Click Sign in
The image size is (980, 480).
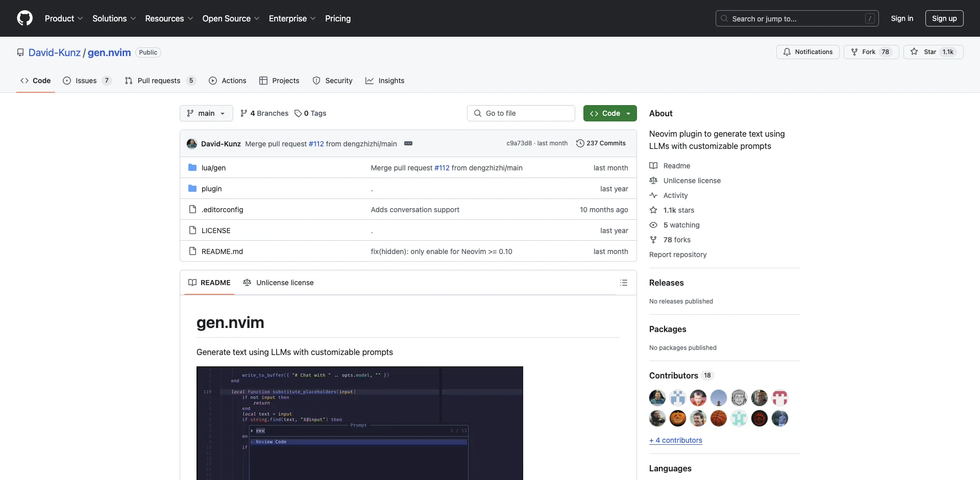coord(902,18)
